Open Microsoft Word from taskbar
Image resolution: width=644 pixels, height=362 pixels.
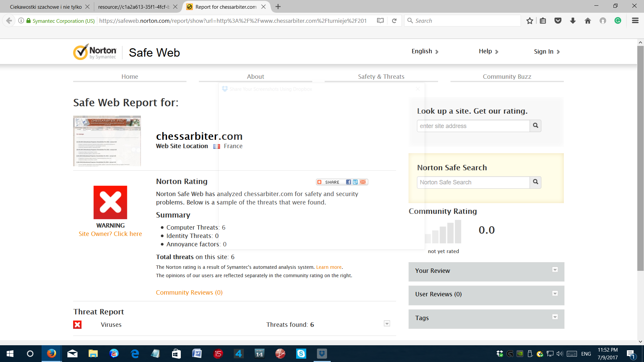coord(197,354)
